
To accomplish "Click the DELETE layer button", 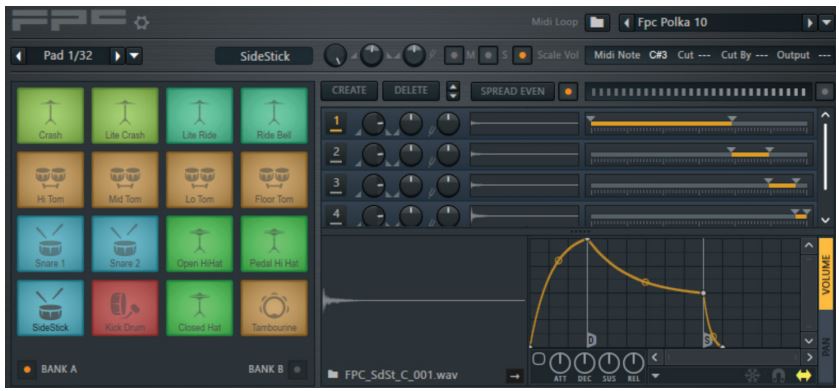I will pos(411,91).
